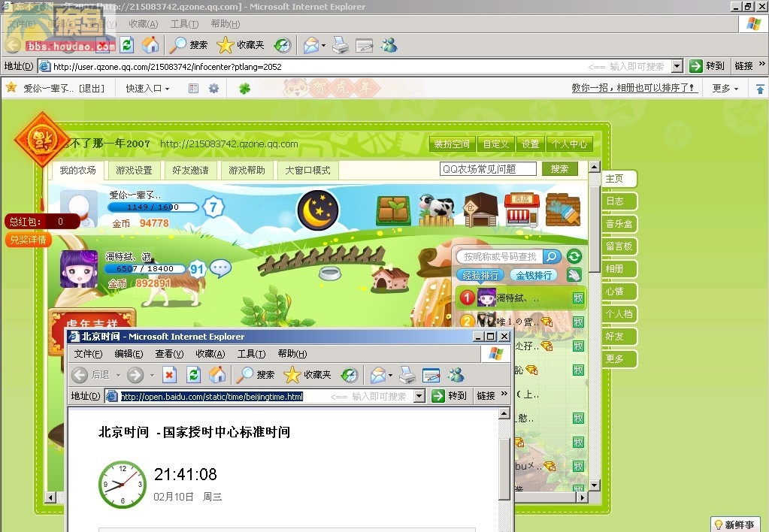Image resolution: width=769 pixels, height=532 pixels.
Task: Open the farmland plot icon in the farm
Action: 393,210
